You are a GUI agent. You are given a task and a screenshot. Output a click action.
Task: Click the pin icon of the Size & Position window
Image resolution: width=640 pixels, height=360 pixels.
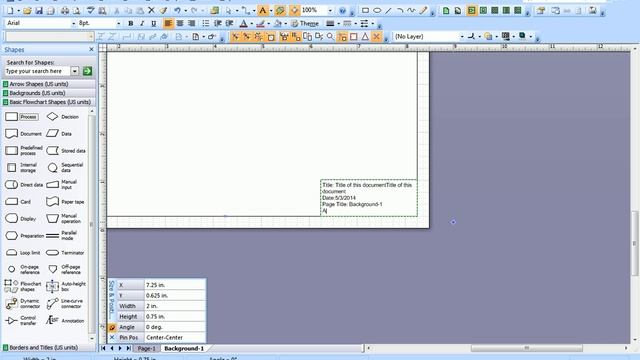pyautogui.click(x=112, y=327)
